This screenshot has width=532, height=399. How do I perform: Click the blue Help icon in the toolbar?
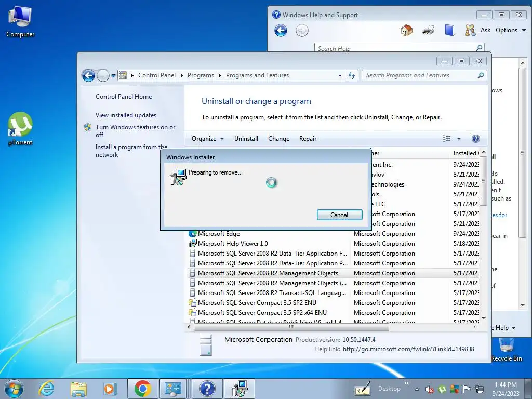tap(476, 138)
